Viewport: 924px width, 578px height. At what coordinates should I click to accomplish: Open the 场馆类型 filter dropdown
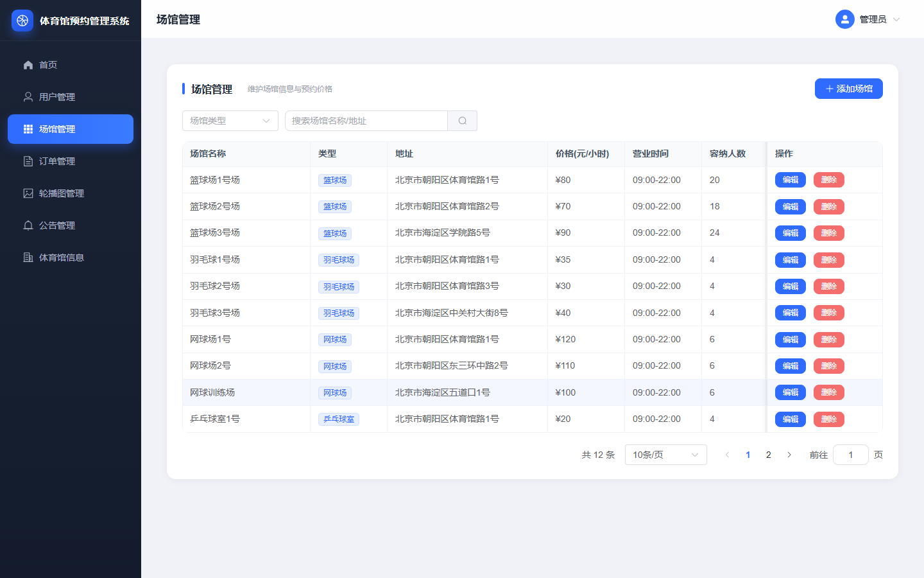coord(230,121)
